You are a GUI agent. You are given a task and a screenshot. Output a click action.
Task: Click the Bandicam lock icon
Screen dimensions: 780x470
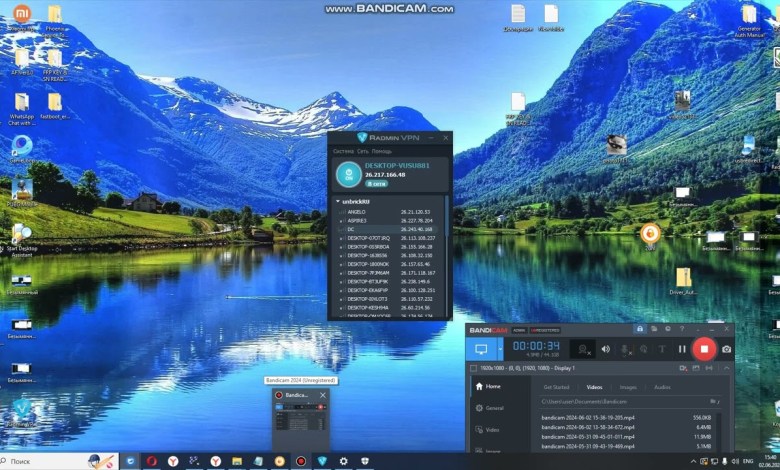click(x=640, y=329)
